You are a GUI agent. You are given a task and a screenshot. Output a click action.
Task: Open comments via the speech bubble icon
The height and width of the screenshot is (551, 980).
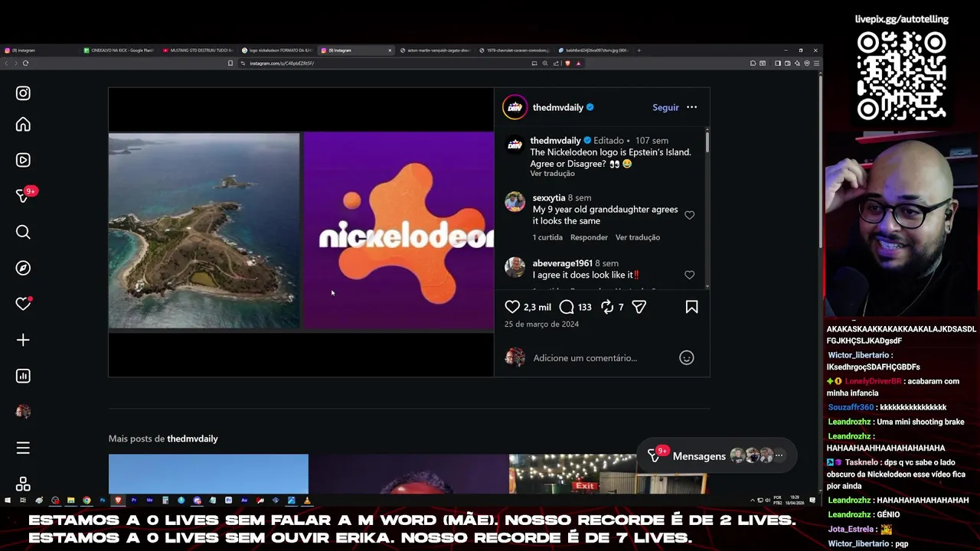coord(567,307)
